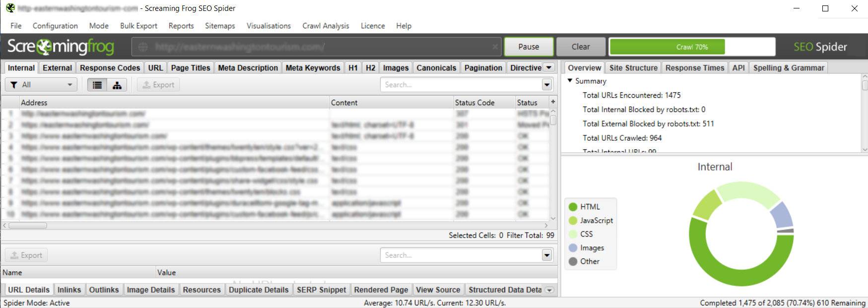This screenshot has height=308, width=868.
Task: Sort by Status Code column header
Action: coord(484,103)
